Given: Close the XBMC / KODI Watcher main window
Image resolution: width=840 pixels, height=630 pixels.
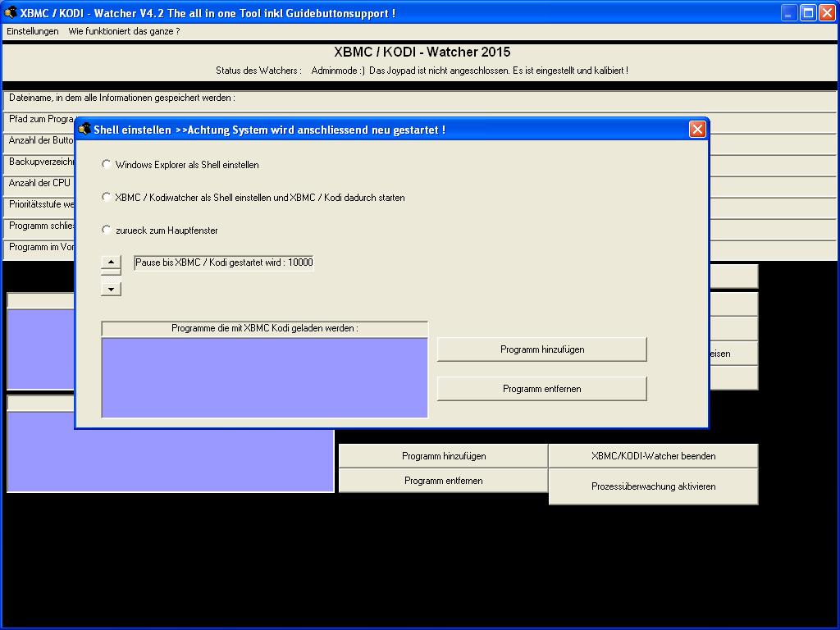Looking at the screenshot, I should pos(827,13).
